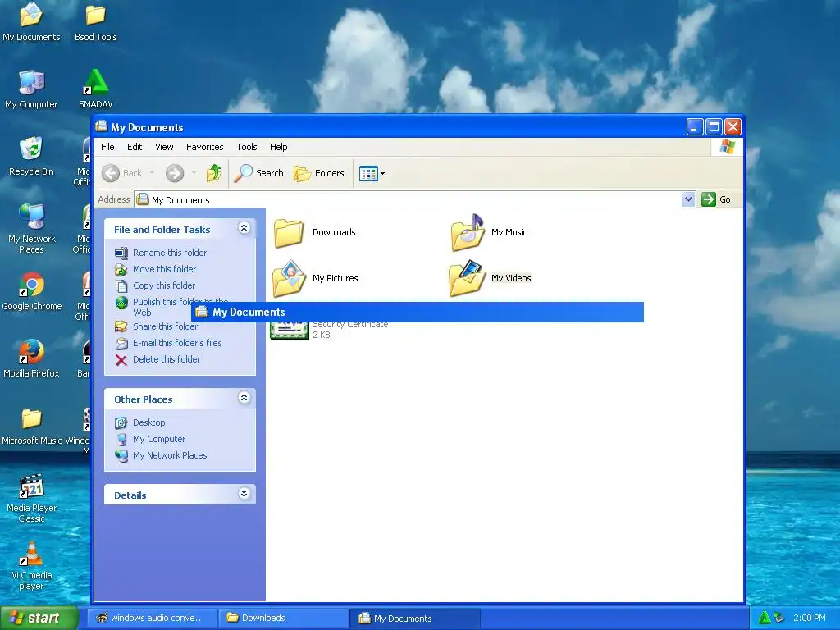Open the Start menu
The image size is (840, 630).
coord(39,618)
